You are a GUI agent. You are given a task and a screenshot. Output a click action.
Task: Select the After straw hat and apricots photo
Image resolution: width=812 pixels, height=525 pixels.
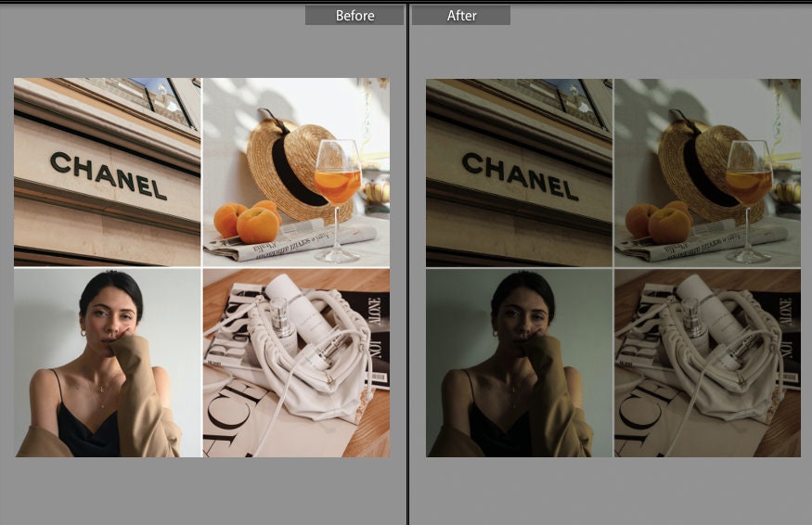tap(707, 173)
